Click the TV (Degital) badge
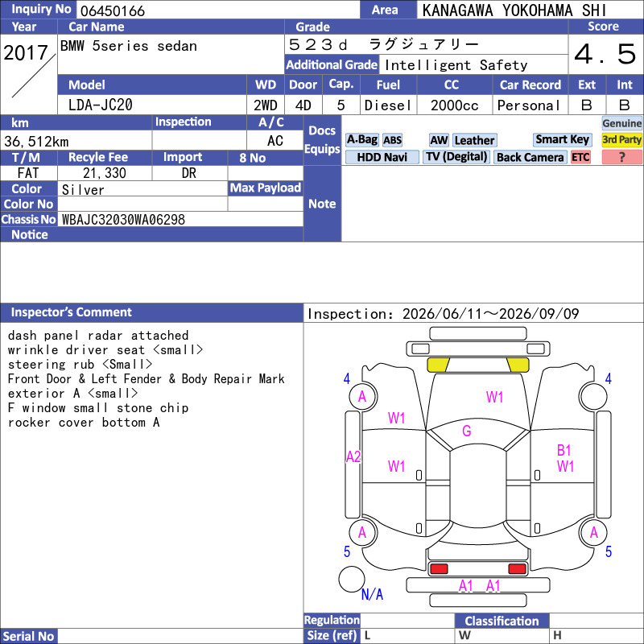The width and height of the screenshot is (644, 644). click(x=456, y=157)
